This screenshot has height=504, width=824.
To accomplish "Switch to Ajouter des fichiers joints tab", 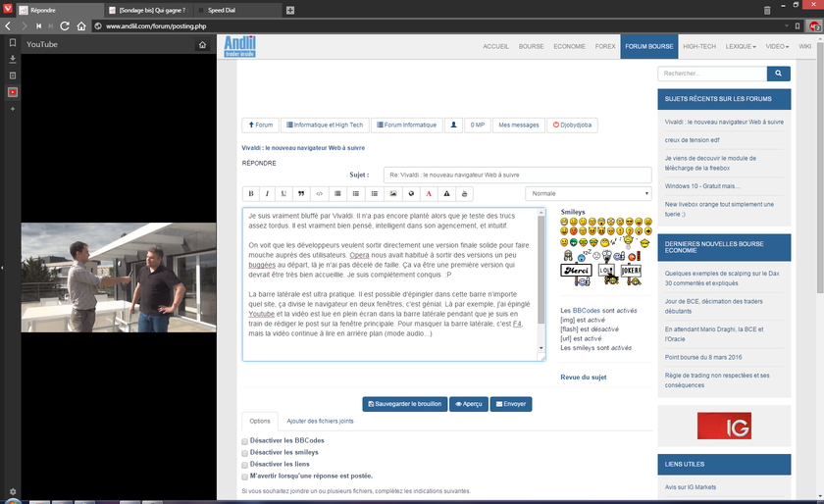I will click(x=319, y=421).
